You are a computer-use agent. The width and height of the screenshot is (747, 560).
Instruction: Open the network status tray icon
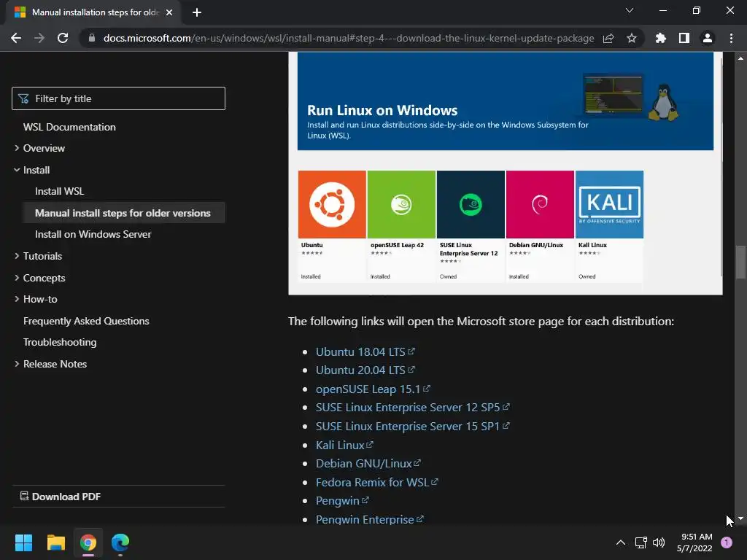pyautogui.click(x=640, y=542)
